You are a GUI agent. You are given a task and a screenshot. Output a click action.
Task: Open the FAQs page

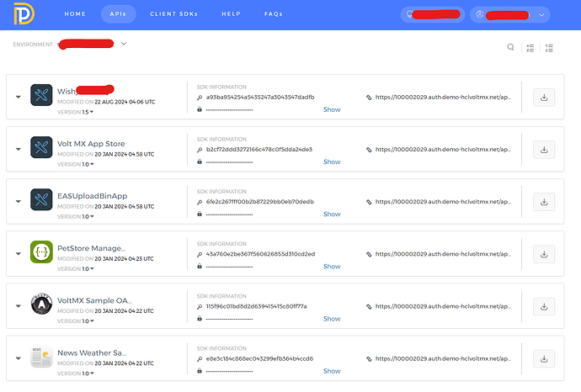pyautogui.click(x=274, y=14)
